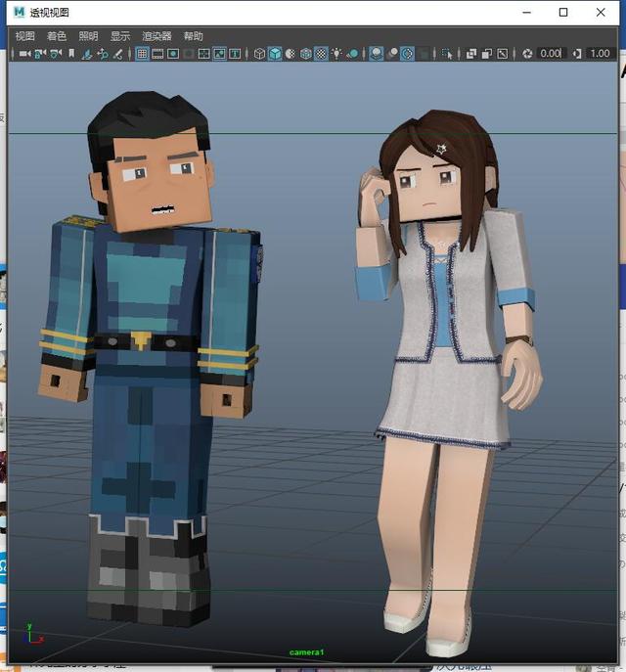Screen dimensions: 626x672
Task: Toggle Smooth Shade All cube
Action: click(x=275, y=54)
